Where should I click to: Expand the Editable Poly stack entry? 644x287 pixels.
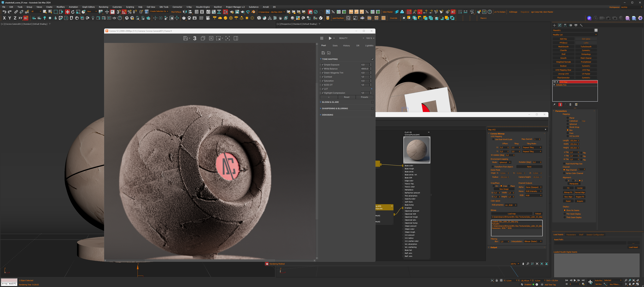554,85
